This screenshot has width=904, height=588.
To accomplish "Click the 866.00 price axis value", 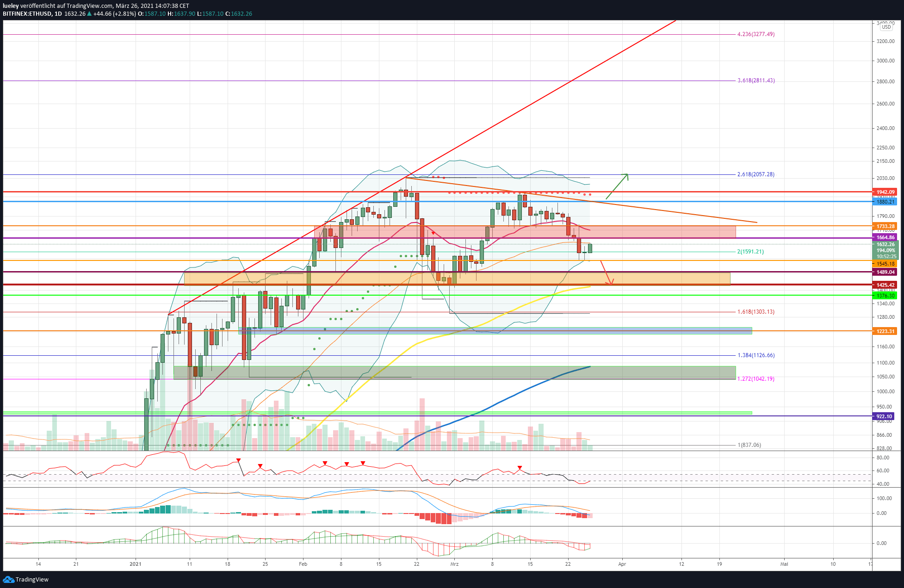I will (884, 435).
